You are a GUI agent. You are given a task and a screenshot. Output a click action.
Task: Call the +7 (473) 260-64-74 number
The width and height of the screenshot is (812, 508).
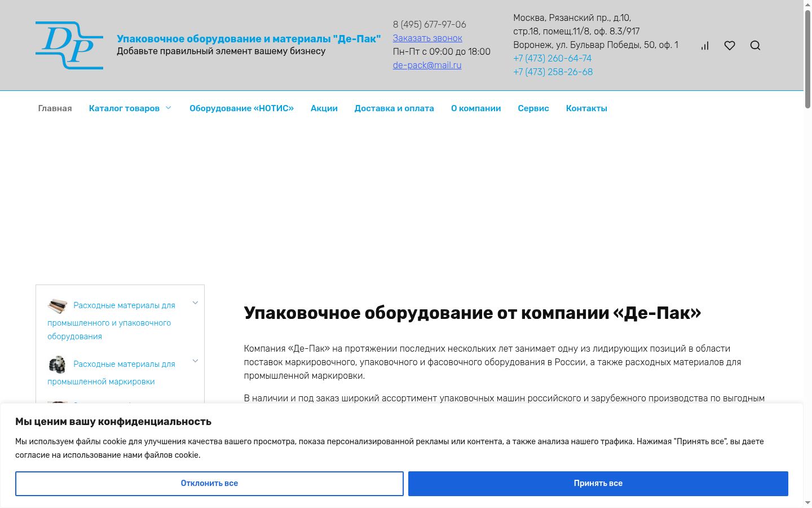553,58
